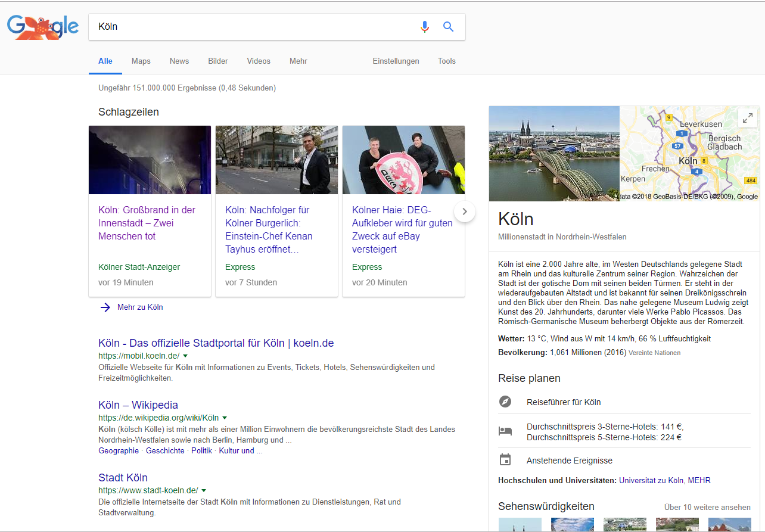Click the Schlagzeilen heading
Screen dimensions: 765x532
129,112
